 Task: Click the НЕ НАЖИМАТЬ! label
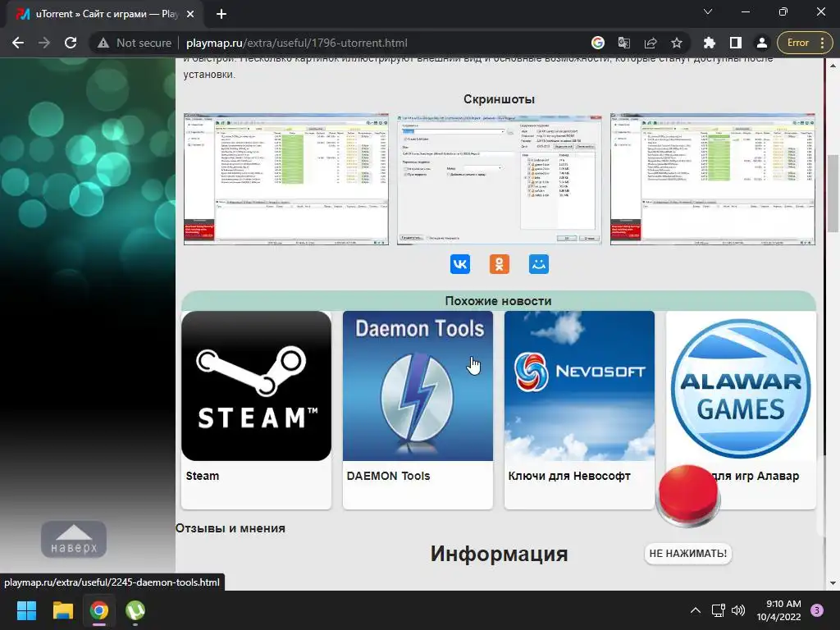(688, 554)
